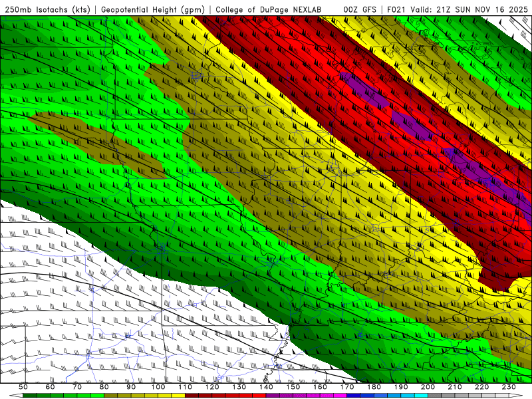532x399 pixels.
Task: Pick the 80 kt legend label
Action: tap(104, 387)
